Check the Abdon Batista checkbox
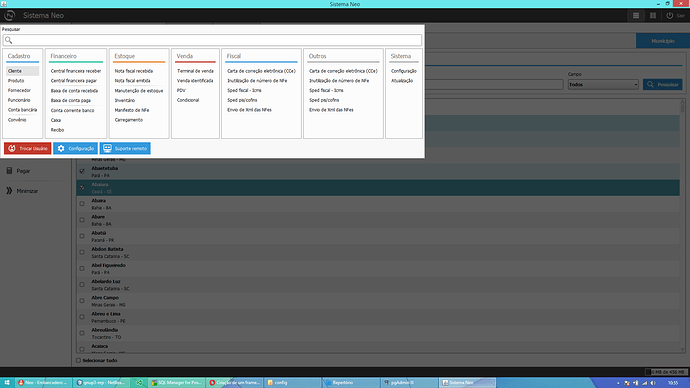 pyautogui.click(x=82, y=252)
